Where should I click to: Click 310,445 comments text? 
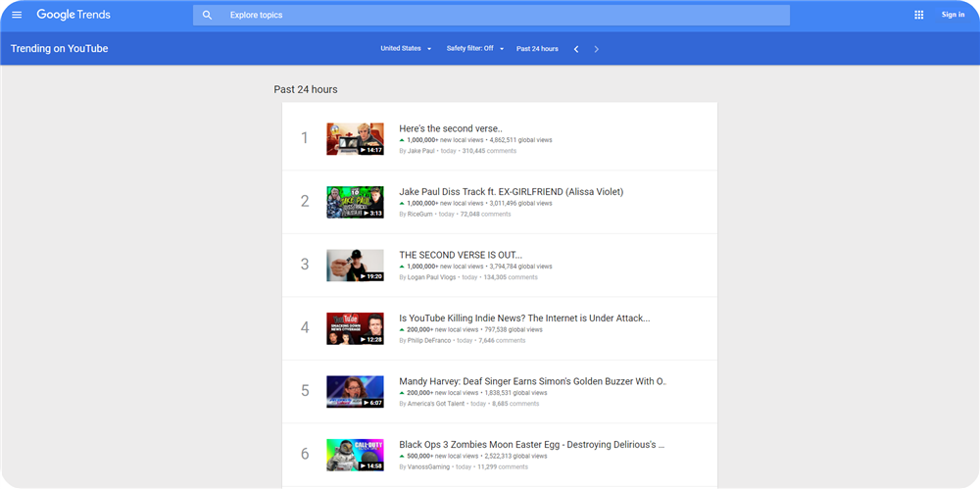(489, 151)
